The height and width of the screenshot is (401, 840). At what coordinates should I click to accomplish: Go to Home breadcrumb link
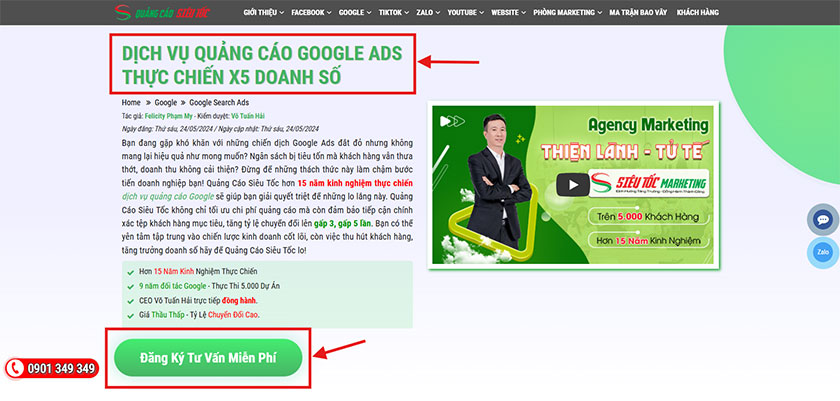pos(131,102)
